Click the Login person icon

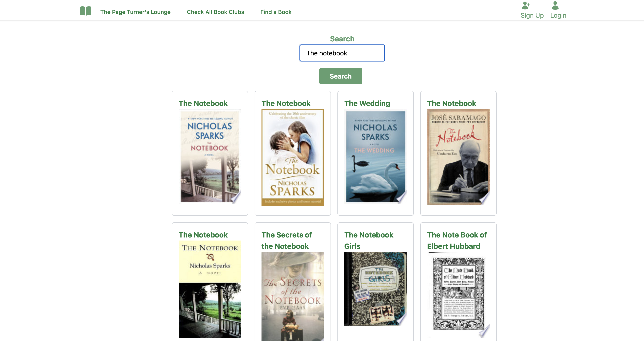tap(555, 5)
